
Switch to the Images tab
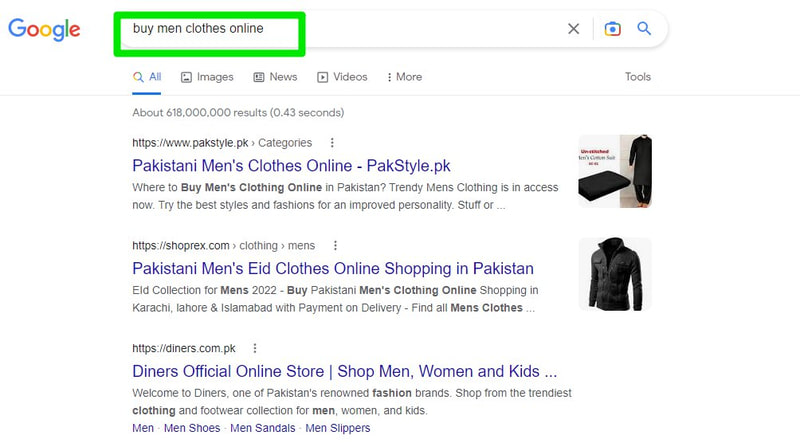[x=207, y=77]
